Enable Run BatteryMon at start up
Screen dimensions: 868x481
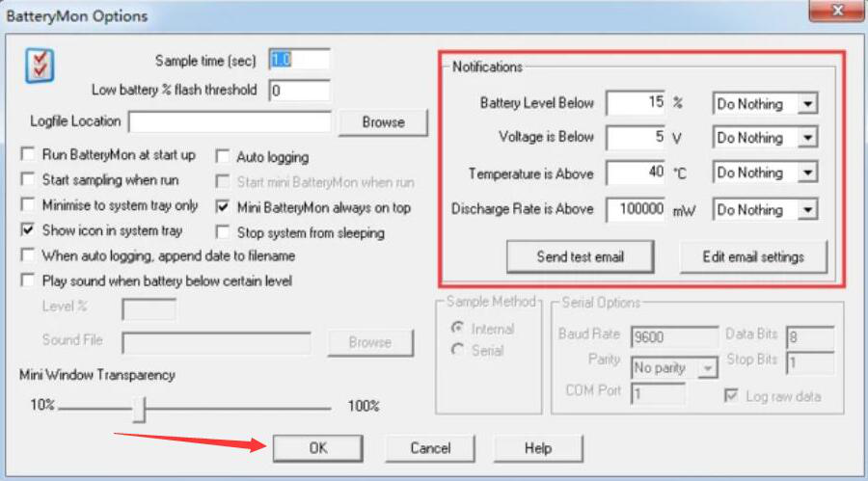tap(28, 154)
